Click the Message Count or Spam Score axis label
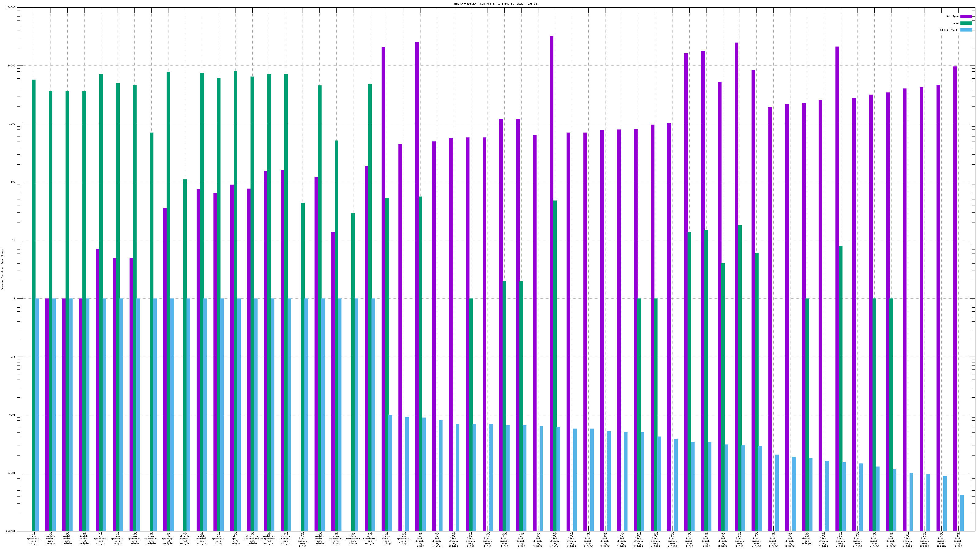 pyautogui.click(x=2, y=270)
